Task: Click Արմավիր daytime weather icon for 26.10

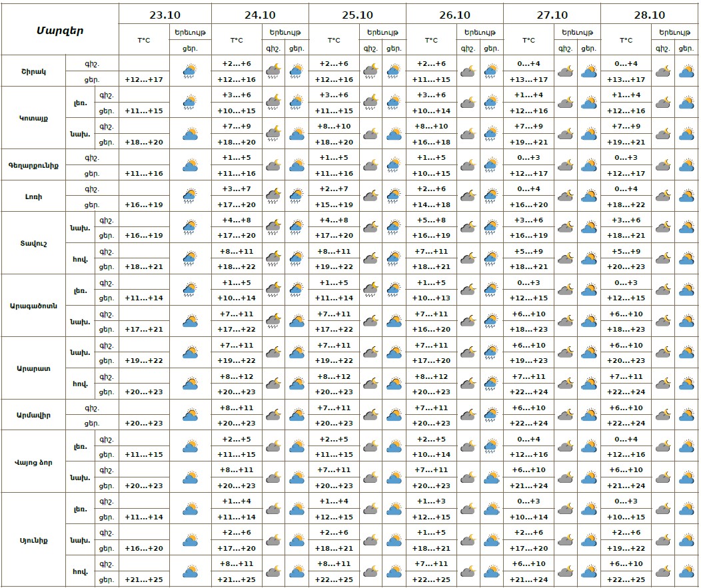Action: 491,415
